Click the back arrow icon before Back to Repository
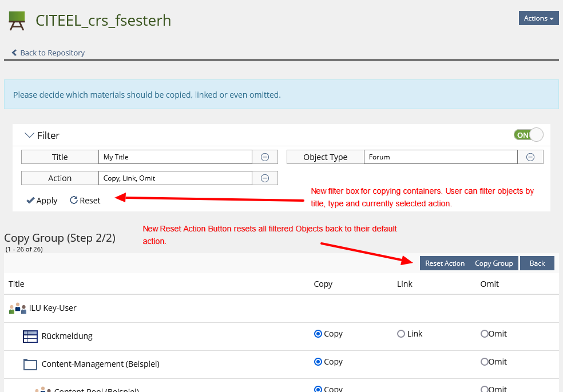Screen dimensions: 563x392 (x=14, y=53)
